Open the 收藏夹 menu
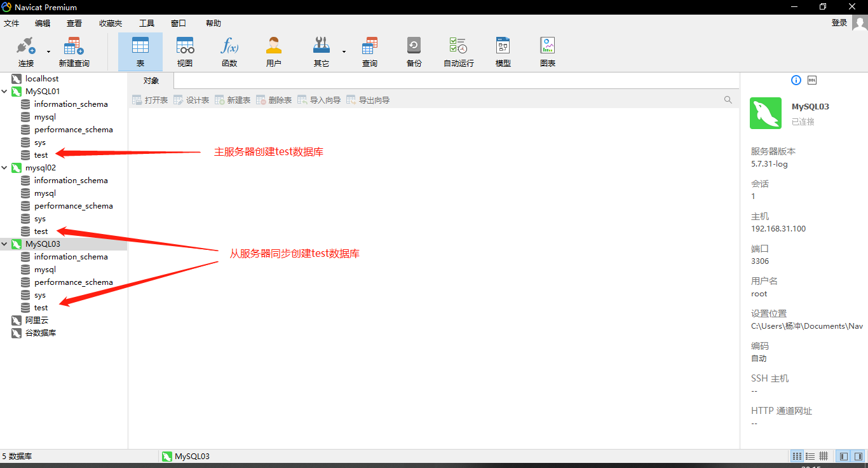This screenshot has width=868, height=468. [x=111, y=23]
